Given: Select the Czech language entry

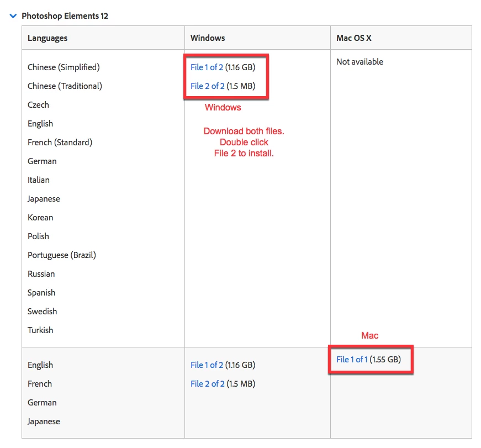Looking at the screenshot, I should (38, 105).
